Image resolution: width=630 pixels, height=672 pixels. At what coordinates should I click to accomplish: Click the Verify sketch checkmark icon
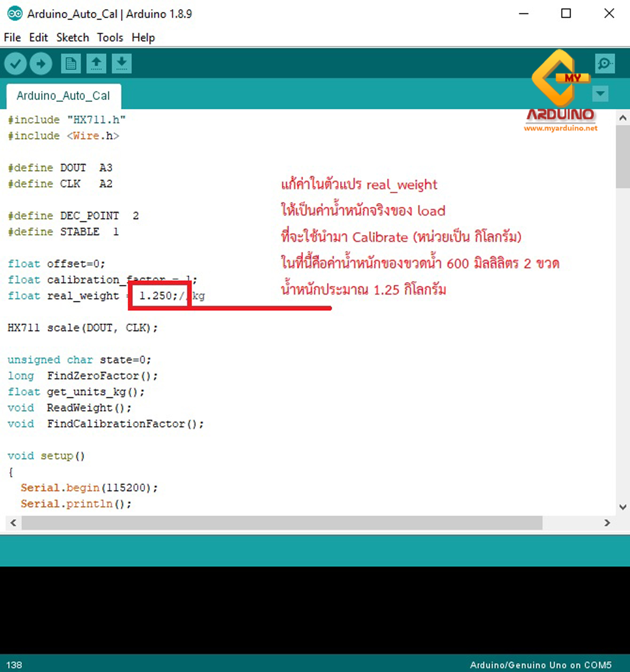pos(16,64)
